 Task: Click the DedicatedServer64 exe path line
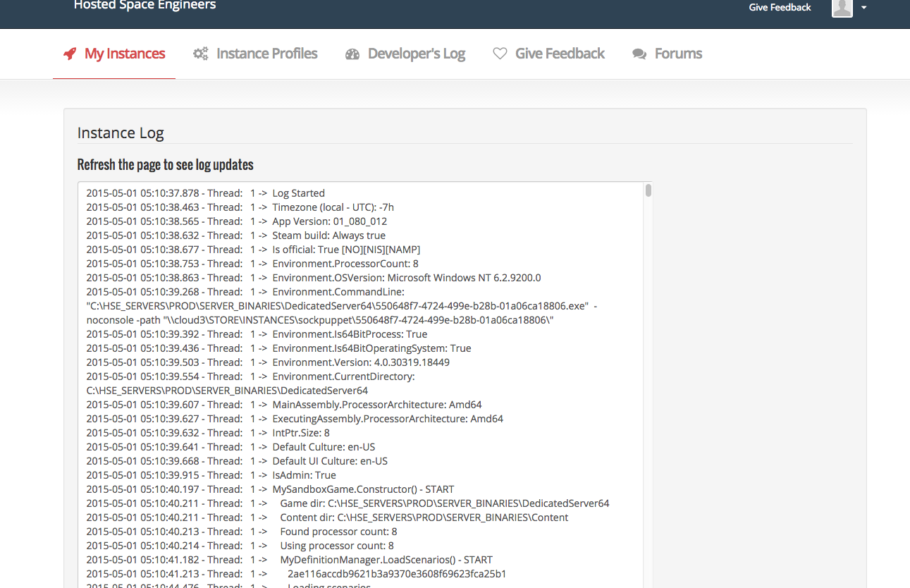coord(342,306)
